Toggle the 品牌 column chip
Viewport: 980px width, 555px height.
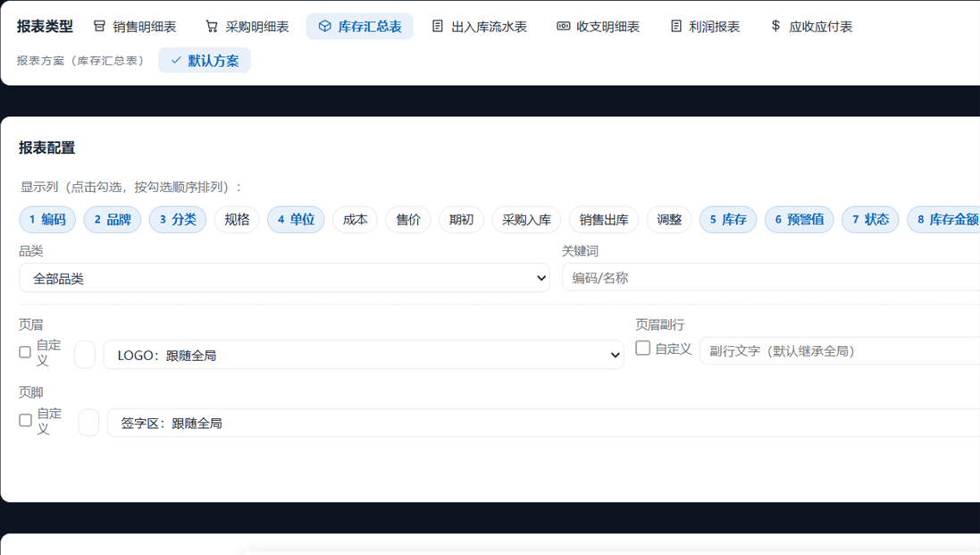(x=113, y=219)
